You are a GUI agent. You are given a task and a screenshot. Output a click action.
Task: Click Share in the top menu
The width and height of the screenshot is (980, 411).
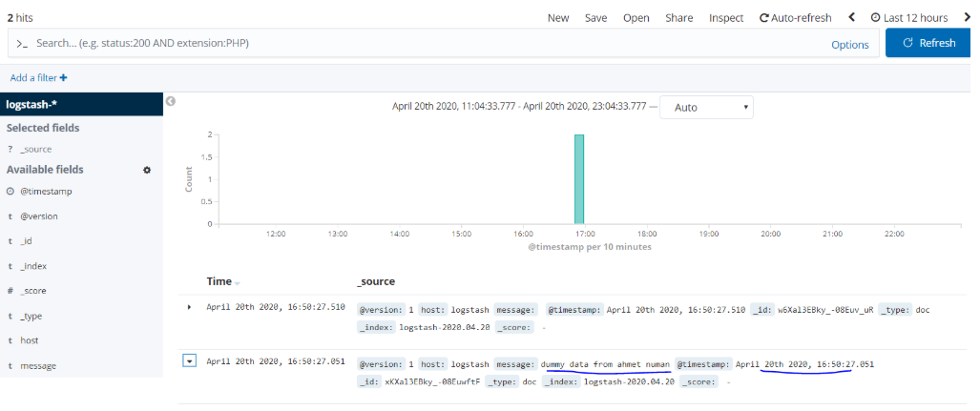tap(678, 18)
